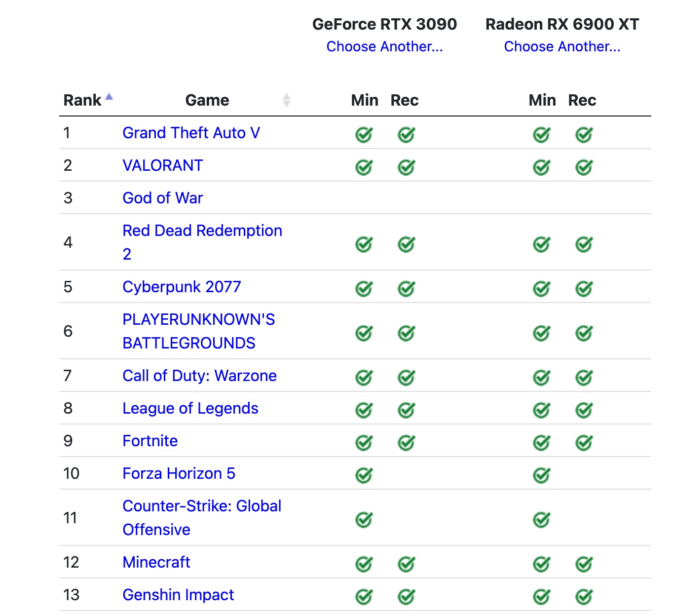
Task: Sort the table by the Game header
Action: pos(207,100)
